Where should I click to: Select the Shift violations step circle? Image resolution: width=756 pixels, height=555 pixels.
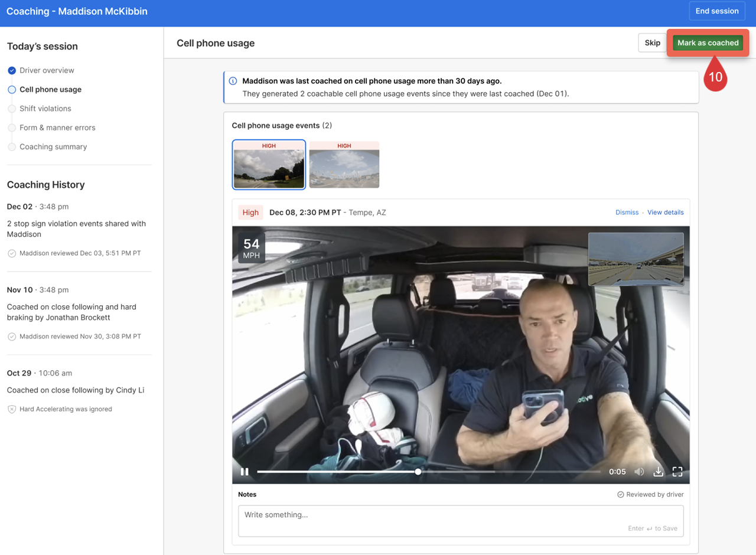12,109
